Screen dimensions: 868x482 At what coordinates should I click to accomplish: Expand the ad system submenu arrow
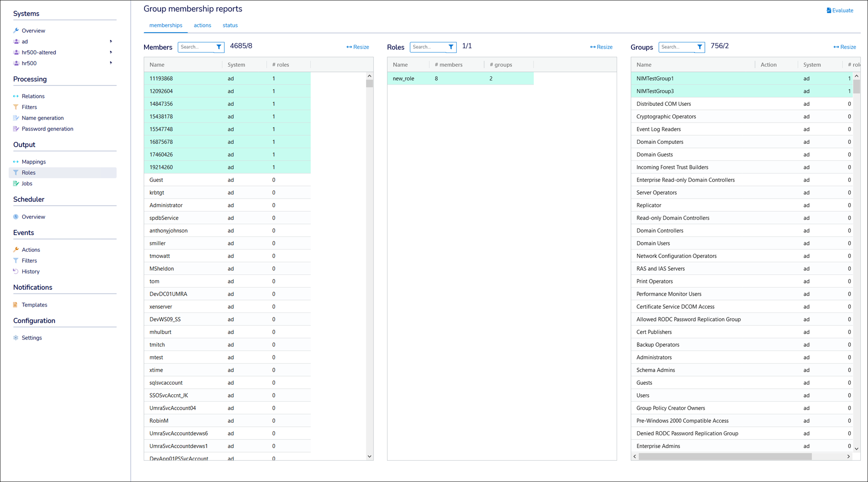(111, 42)
